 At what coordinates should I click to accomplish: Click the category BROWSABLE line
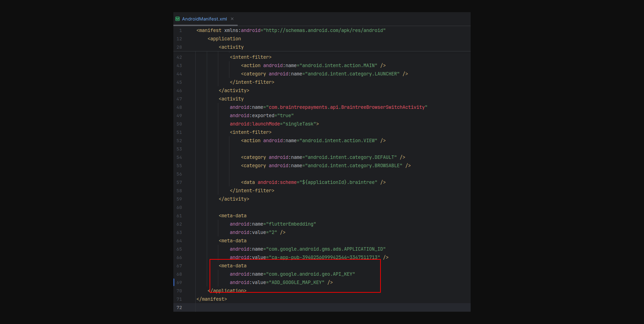pyautogui.click(x=326, y=166)
